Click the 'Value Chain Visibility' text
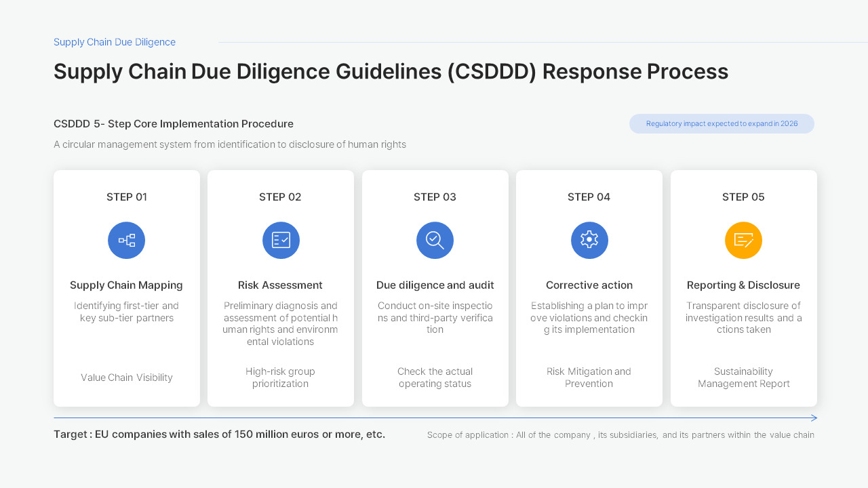The image size is (868, 488). coord(127,378)
